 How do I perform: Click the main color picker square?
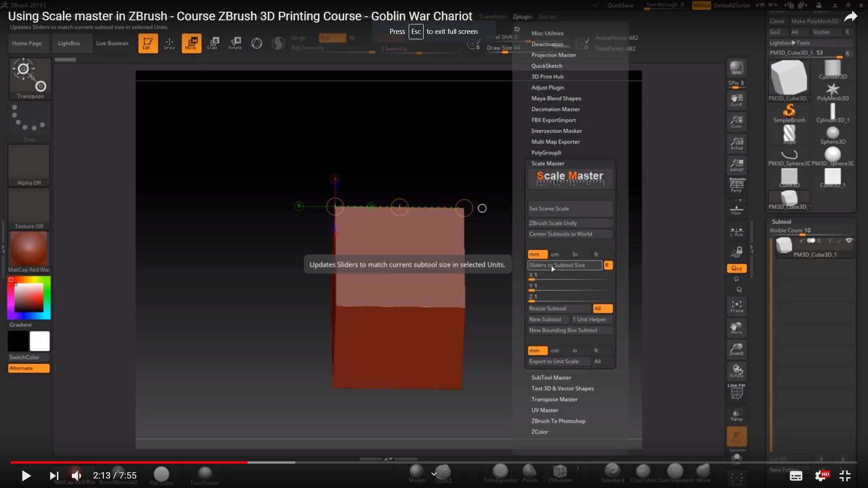click(x=29, y=298)
